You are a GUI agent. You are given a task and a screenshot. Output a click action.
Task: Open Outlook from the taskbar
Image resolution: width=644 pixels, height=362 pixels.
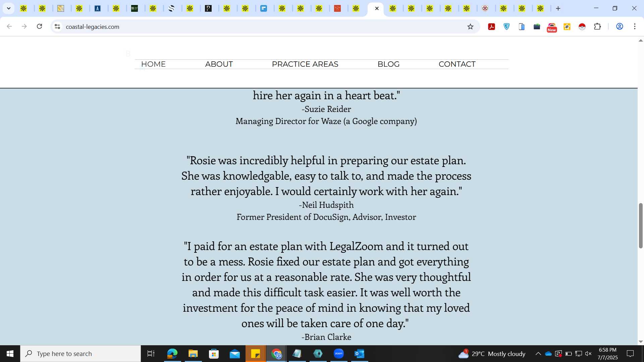(360, 354)
